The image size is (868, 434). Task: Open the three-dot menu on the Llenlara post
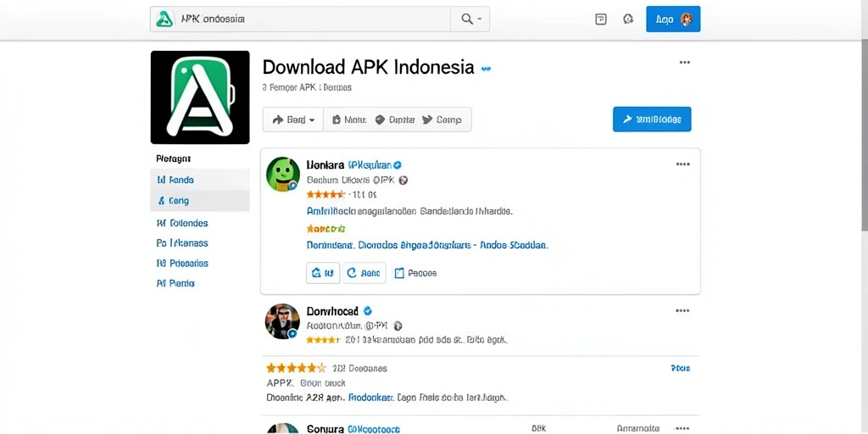[x=683, y=164]
